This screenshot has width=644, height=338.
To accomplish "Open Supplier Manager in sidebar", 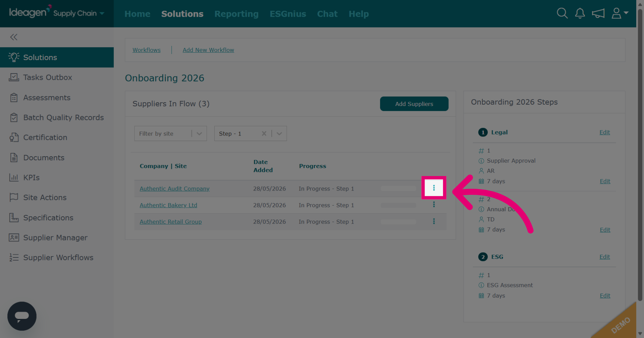I will (55, 238).
